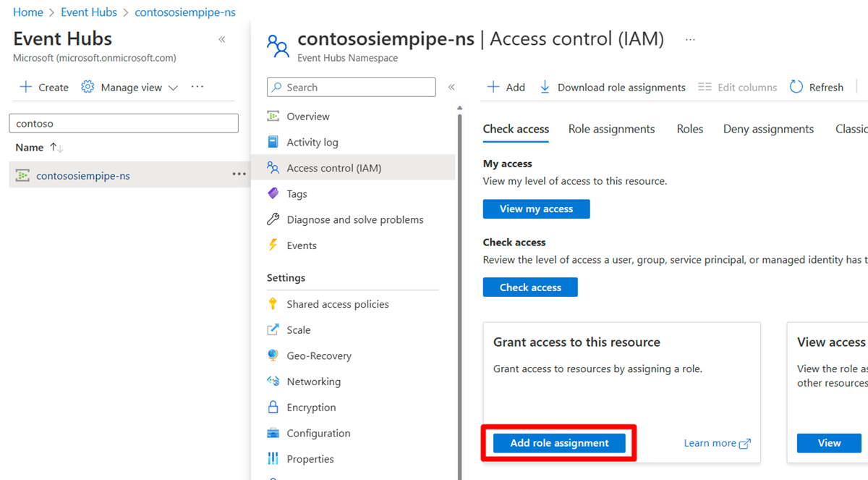Click the View my access button
The image size is (868, 480).
[536, 209]
